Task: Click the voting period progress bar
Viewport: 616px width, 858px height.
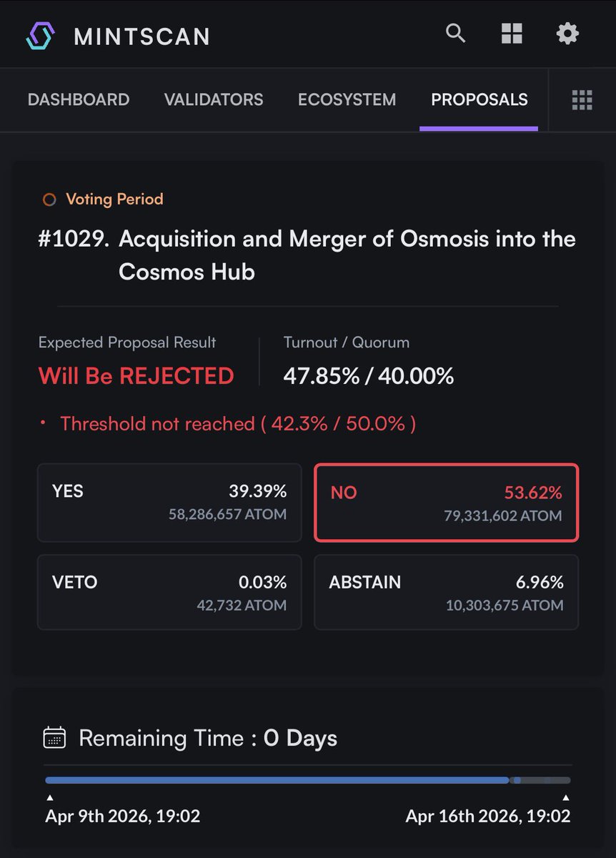Action: pyautogui.click(x=307, y=780)
